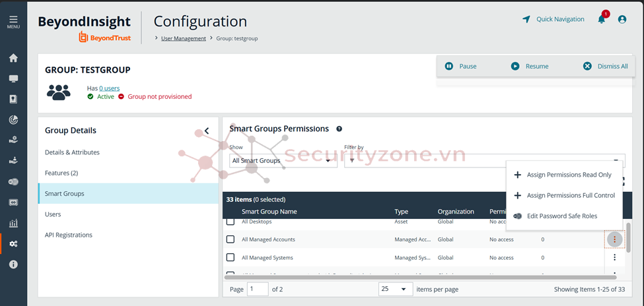Screen dimensions: 644x306
Task: Open the notifications bell icon
Action: 602,20
